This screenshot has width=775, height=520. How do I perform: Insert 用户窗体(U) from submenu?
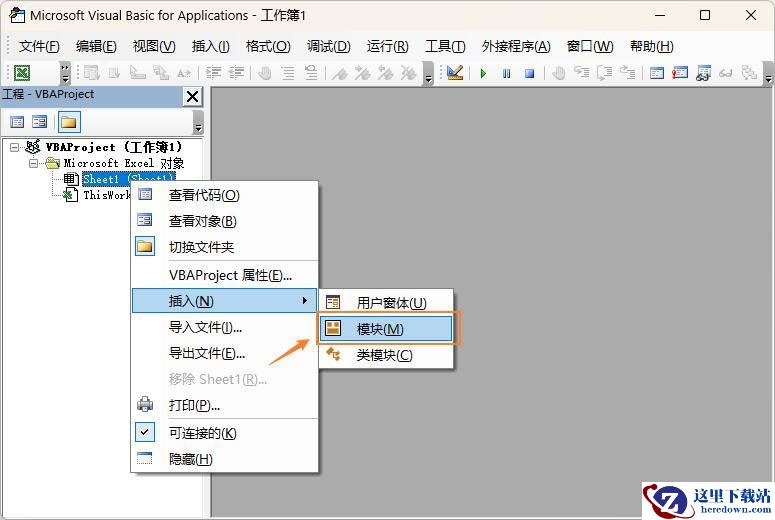386,303
